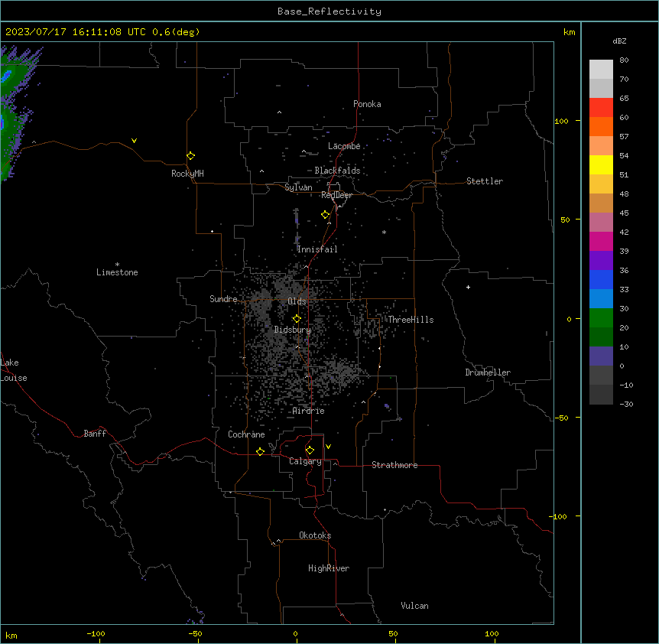Image resolution: width=659 pixels, height=644 pixels.
Task: Click the RedDeer city label
Action: tap(336, 195)
